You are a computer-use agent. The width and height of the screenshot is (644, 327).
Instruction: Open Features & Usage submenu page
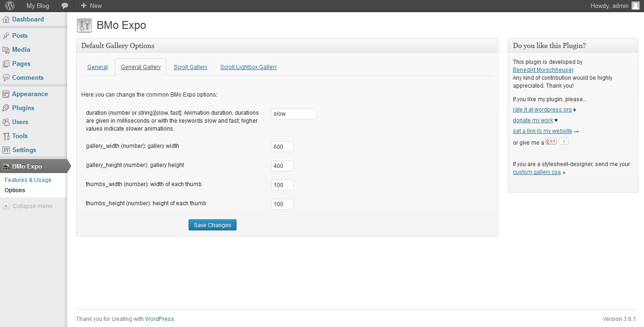point(28,180)
